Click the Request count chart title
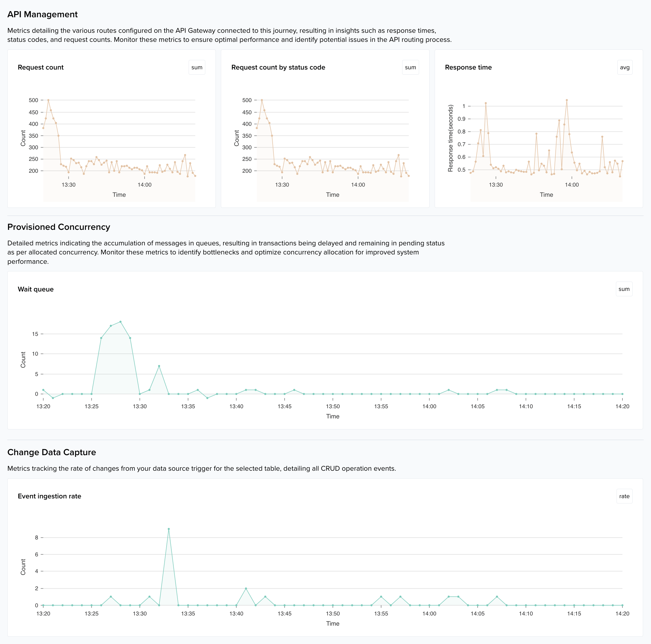 pyautogui.click(x=40, y=67)
